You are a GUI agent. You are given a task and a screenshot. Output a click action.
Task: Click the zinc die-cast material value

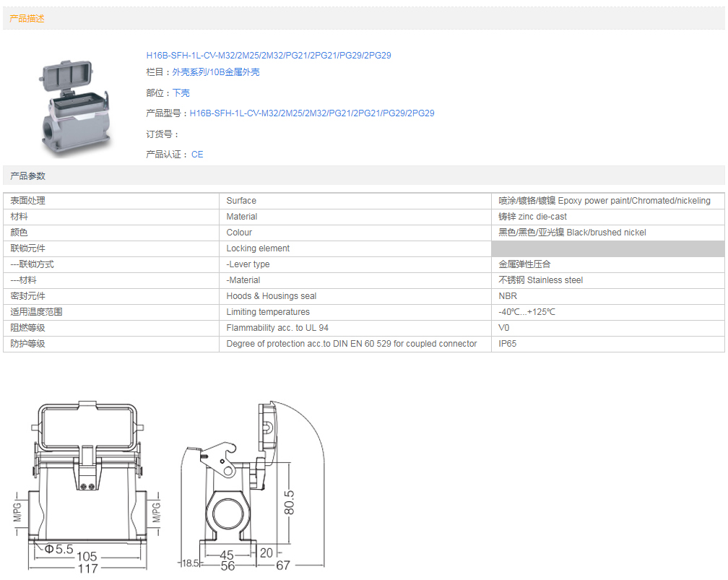532,217
